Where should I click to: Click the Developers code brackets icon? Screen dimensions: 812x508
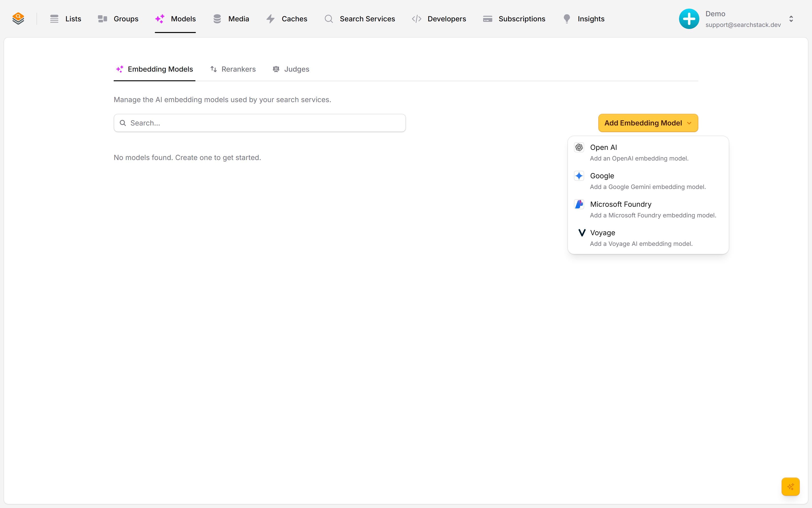tap(416, 19)
